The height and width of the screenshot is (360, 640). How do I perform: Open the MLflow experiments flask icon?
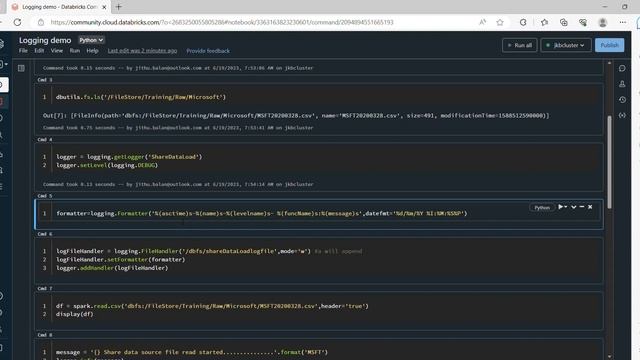coord(622,84)
